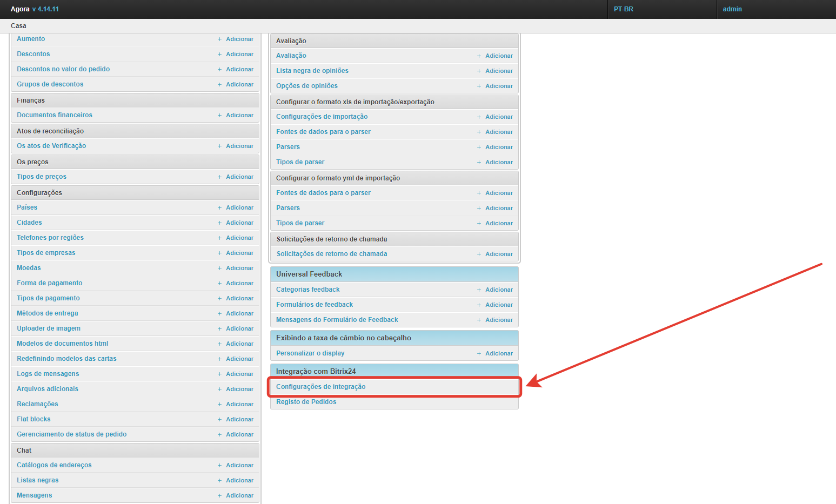Click the plus icon next to Moedas

pos(219,268)
